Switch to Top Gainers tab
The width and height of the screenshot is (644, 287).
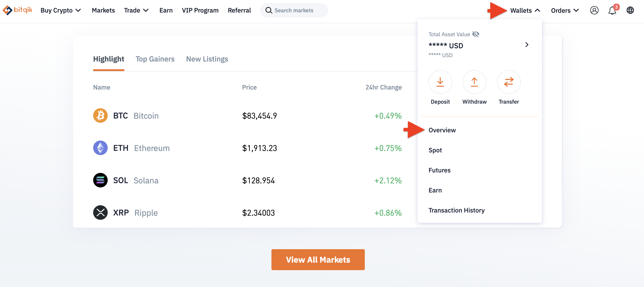155,59
